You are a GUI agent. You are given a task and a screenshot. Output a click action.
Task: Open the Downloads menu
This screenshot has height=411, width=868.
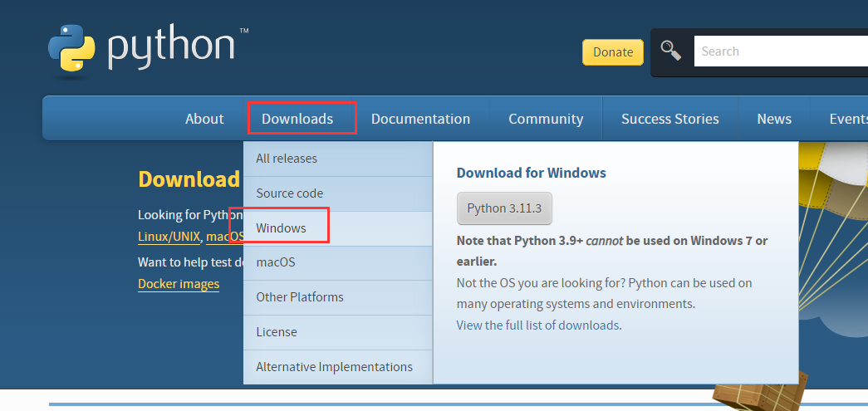click(x=297, y=119)
